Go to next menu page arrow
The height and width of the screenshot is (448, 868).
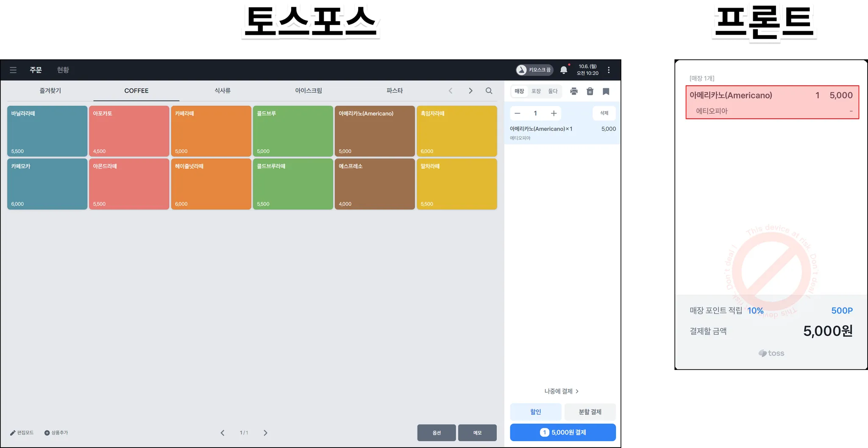click(x=265, y=433)
